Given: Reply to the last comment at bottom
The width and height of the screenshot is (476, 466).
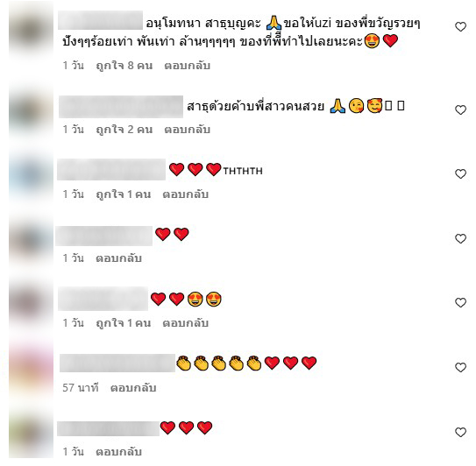Looking at the screenshot, I should pyautogui.click(x=118, y=452).
